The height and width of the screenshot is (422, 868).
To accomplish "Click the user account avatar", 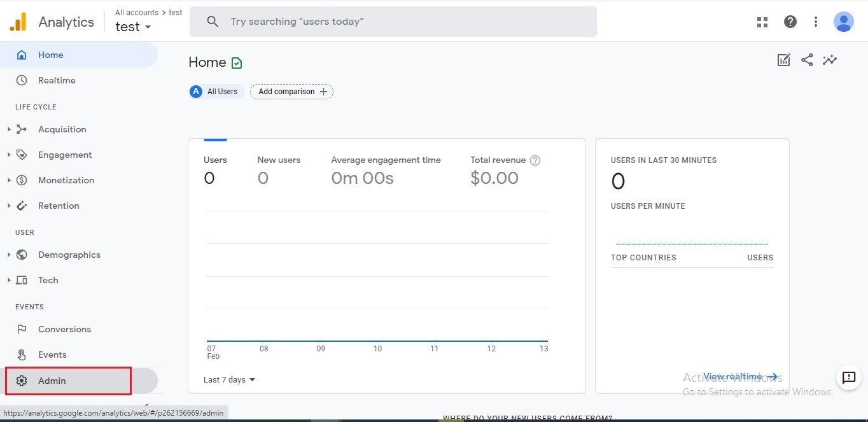I will [x=843, y=22].
